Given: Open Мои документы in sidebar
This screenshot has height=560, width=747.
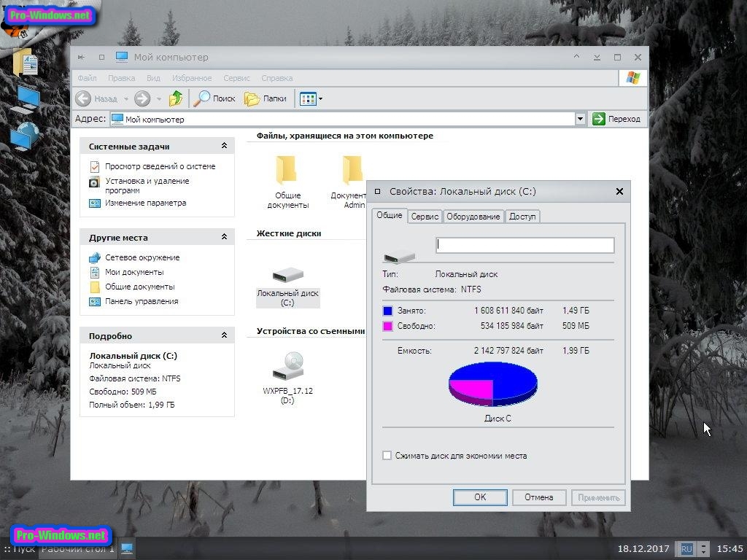Looking at the screenshot, I should click(134, 272).
